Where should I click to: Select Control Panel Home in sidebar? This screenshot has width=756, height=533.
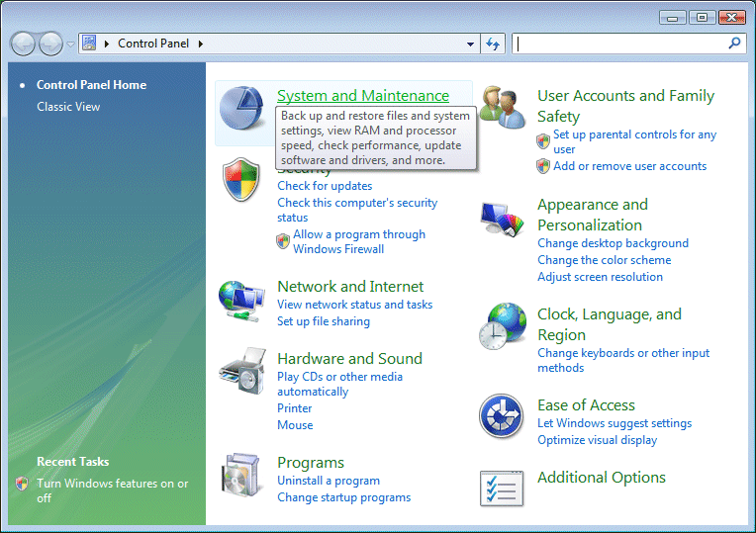91,85
